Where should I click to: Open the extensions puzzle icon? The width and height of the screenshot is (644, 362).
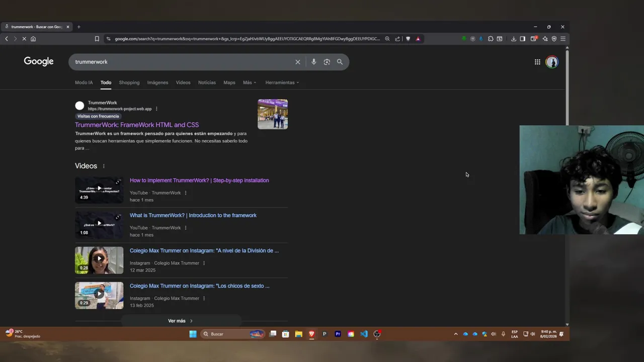coord(491,39)
